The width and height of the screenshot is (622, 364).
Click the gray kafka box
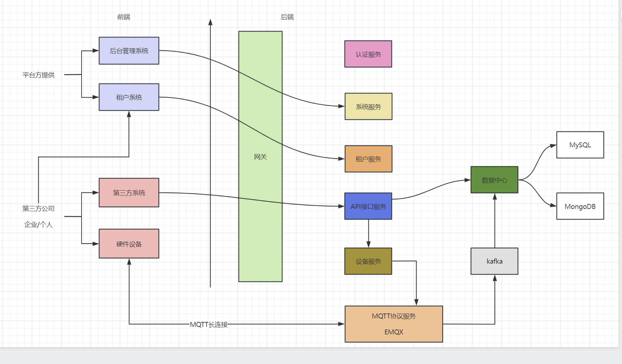(x=494, y=261)
